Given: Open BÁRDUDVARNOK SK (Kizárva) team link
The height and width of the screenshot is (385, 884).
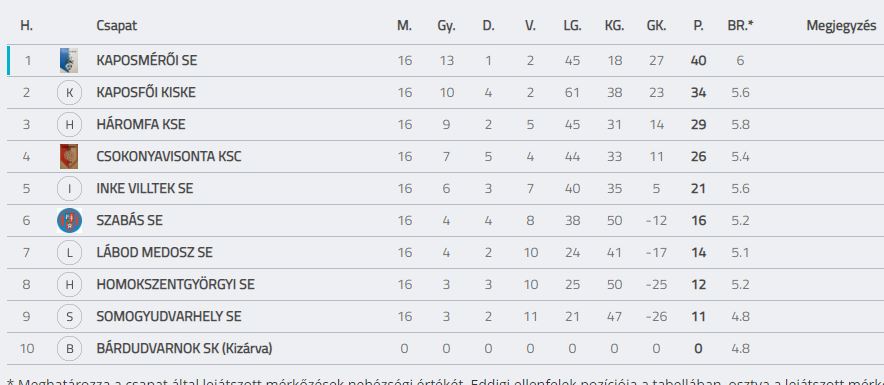Looking at the screenshot, I should (184, 349).
